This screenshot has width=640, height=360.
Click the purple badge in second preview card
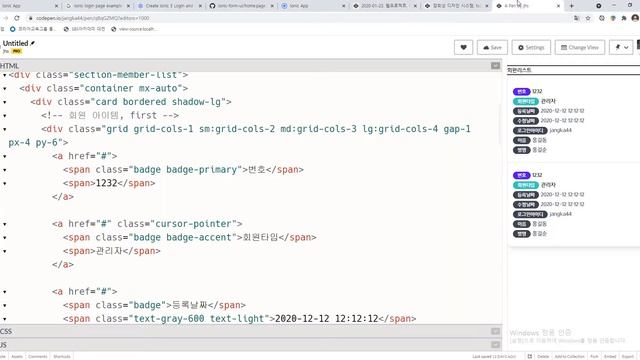tap(521, 175)
